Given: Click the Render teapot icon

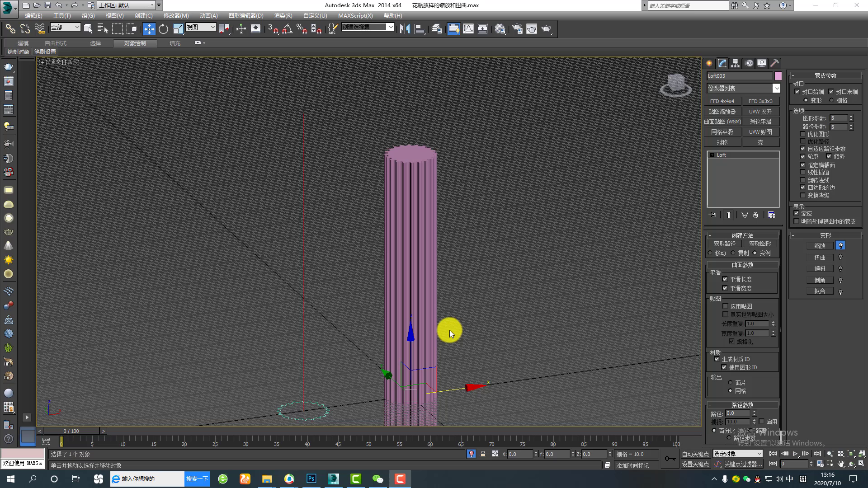Looking at the screenshot, I should (x=547, y=29).
